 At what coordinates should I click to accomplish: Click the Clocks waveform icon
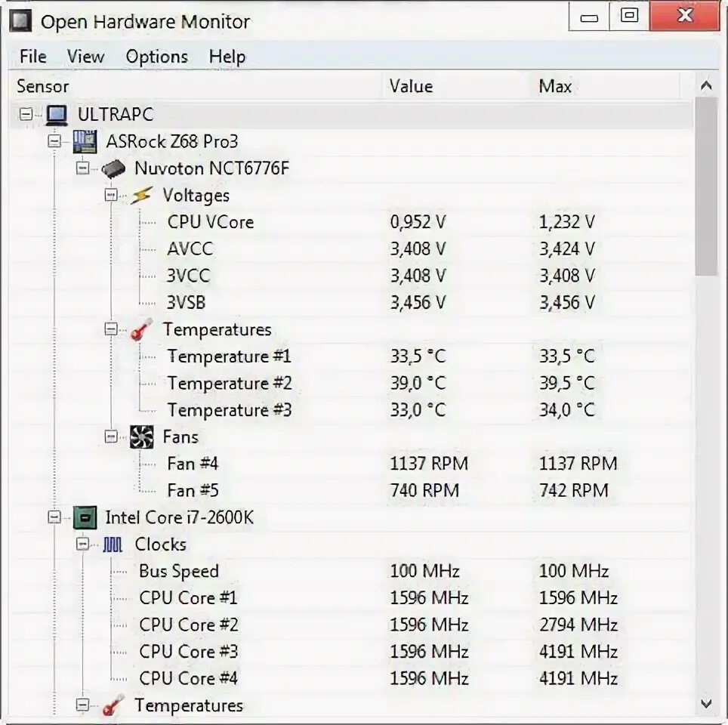[x=113, y=545]
